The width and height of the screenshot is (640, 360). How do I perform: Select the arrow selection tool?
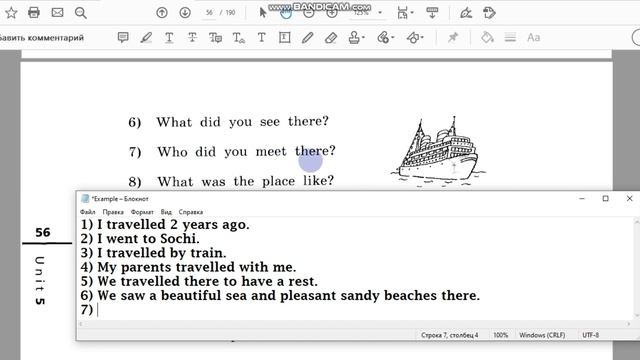coord(262,13)
